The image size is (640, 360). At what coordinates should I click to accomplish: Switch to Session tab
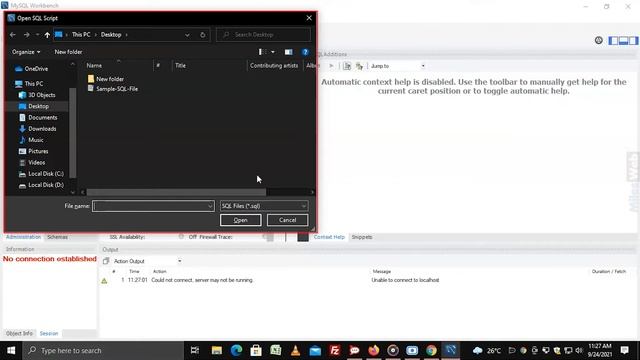49,333
